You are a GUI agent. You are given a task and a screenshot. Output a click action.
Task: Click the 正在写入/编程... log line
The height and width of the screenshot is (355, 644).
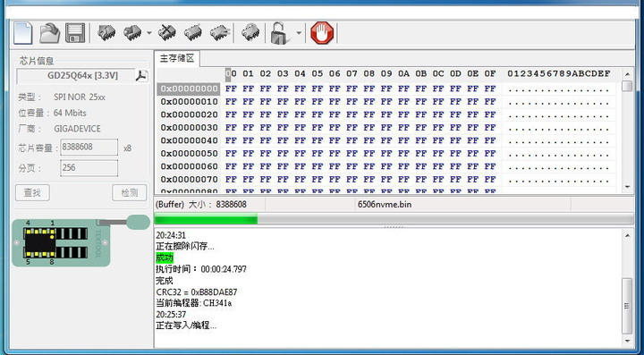186,325
